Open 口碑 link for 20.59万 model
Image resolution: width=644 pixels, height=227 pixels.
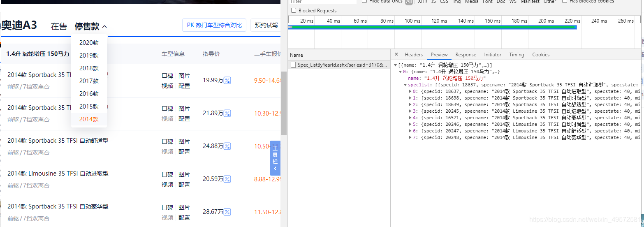coord(167,174)
